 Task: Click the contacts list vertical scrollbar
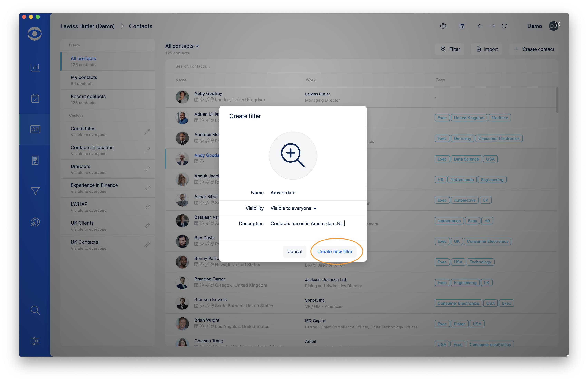557,100
